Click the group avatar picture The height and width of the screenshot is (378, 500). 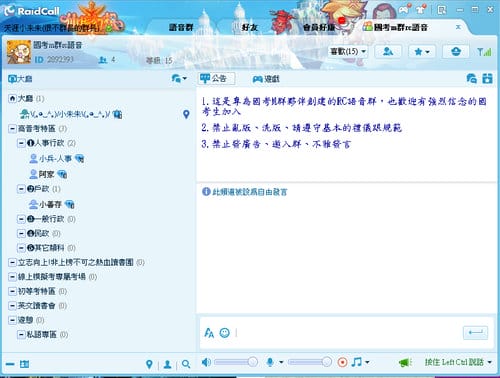point(19,52)
